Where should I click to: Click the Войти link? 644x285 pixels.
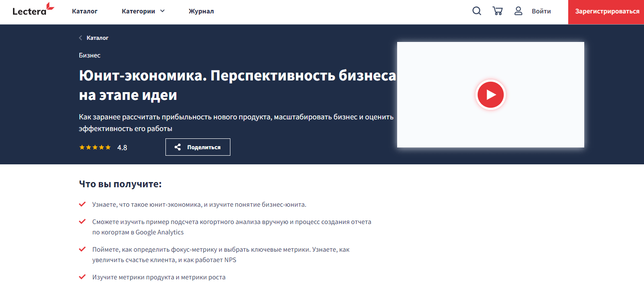click(x=541, y=11)
